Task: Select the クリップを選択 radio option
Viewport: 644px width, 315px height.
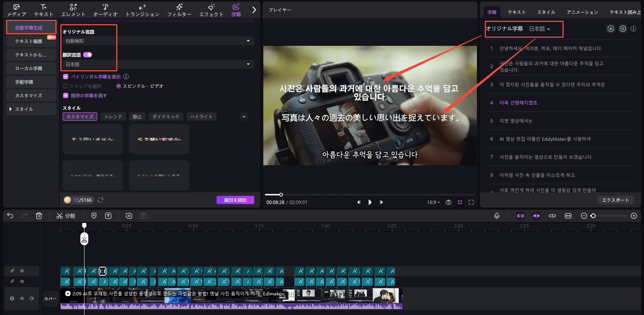Action: coord(65,86)
